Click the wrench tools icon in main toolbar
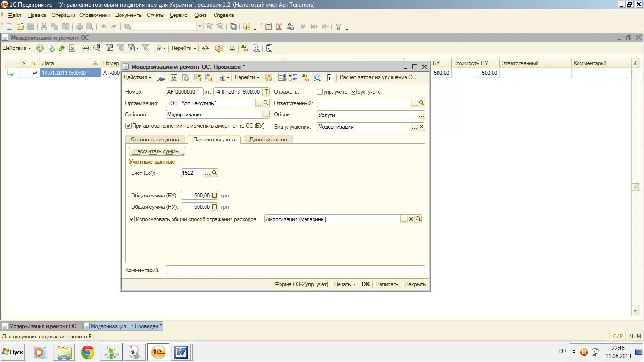The height and width of the screenshot is (362, 644). coord(339,26)
